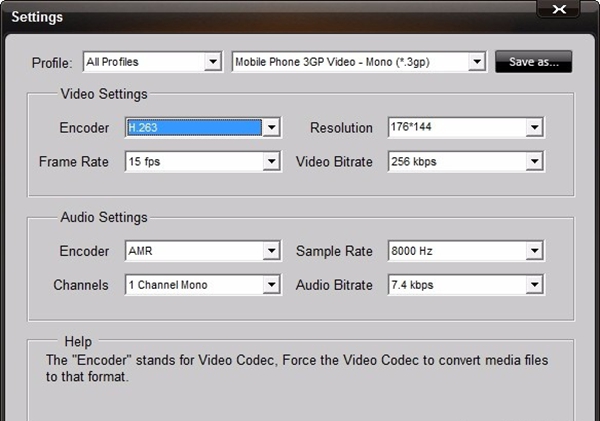The image size is (600, 421).
Task: Click the Encoder help description text
Action: point(297,368)
